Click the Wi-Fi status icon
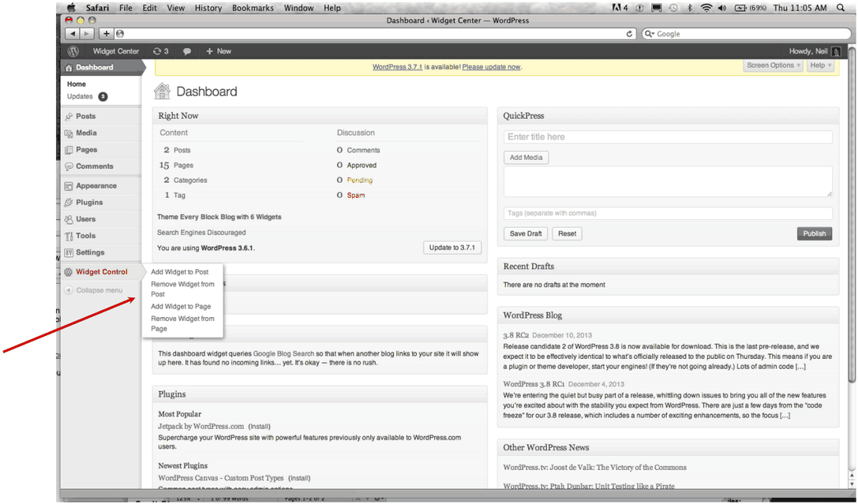858x504 pixels. [706, 8]
